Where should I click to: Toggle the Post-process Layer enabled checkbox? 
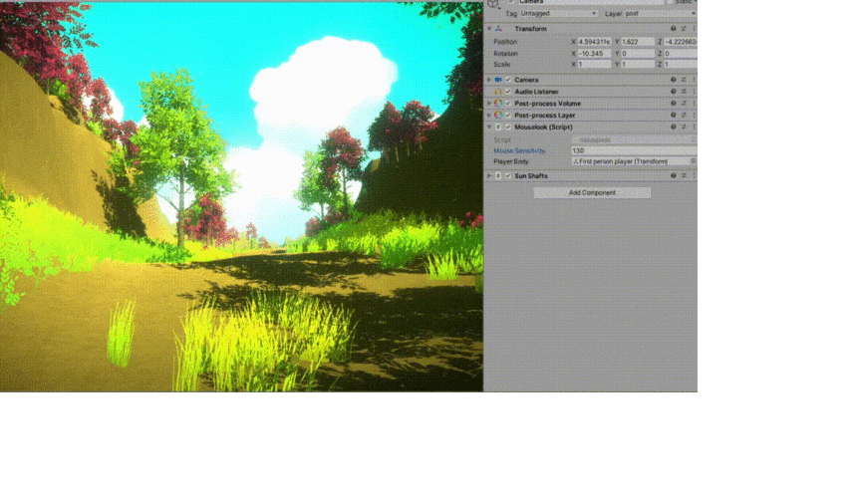(508, 116)
